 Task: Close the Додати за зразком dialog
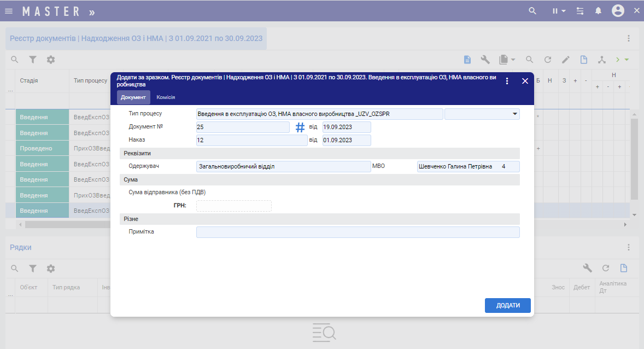coord(525,81)
